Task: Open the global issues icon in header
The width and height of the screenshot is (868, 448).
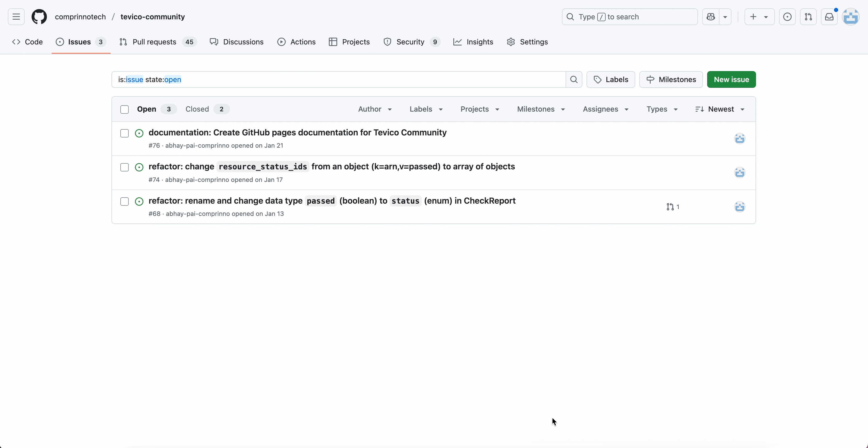Action: [x=787, y=17]
